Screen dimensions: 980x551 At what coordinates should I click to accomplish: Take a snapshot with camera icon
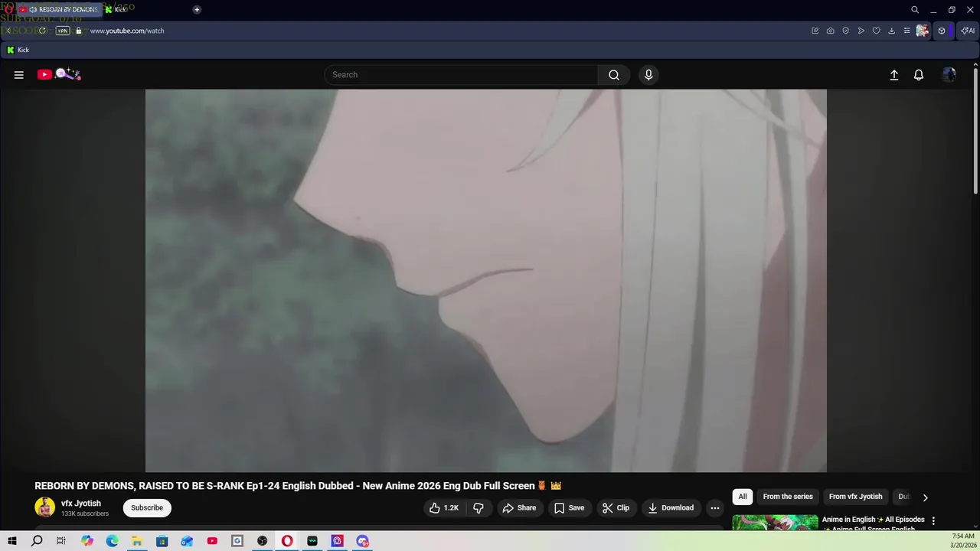point(831,31)
